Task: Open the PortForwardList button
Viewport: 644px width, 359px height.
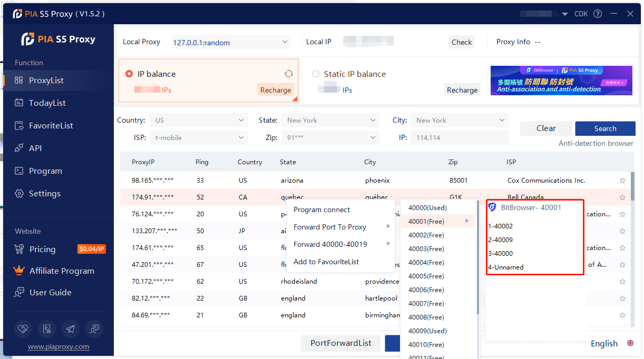Action: click(341, 343)
